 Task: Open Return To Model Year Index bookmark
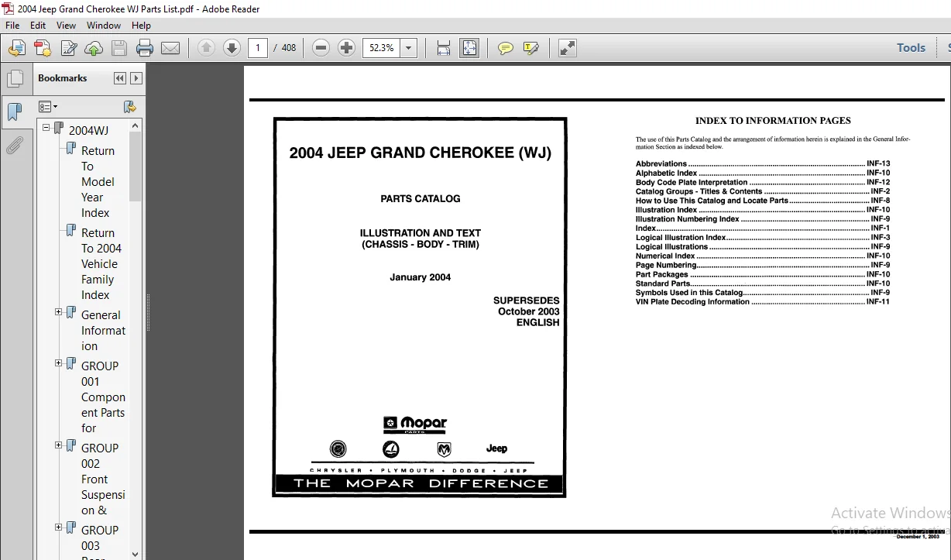(x=98, y=182)
